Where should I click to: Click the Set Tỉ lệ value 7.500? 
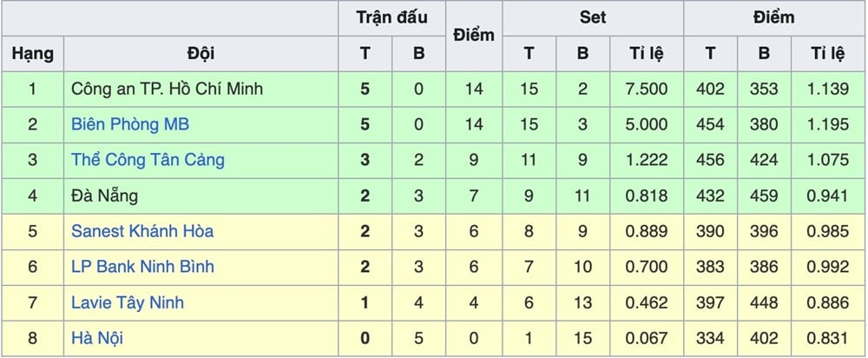[x=647, y=89]
